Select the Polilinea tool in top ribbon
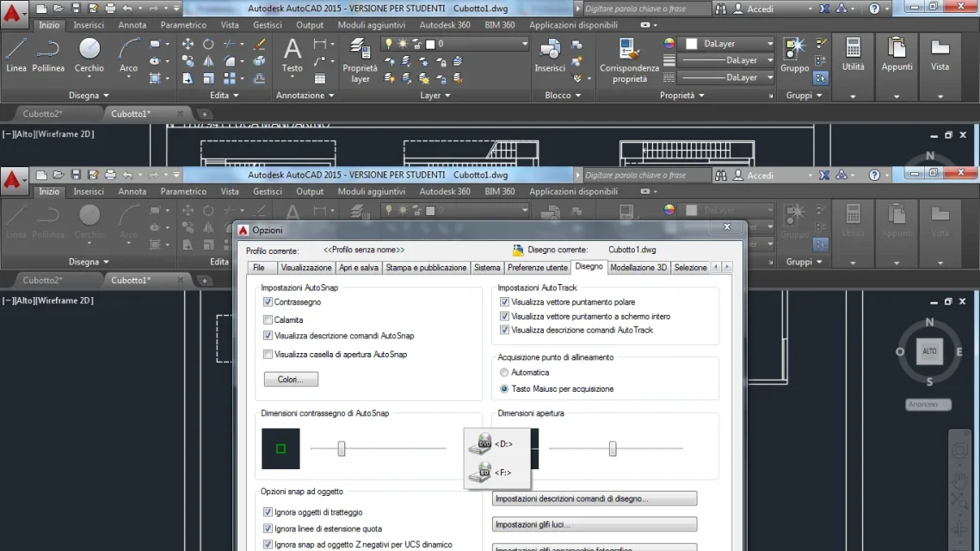 click(48, 55)
